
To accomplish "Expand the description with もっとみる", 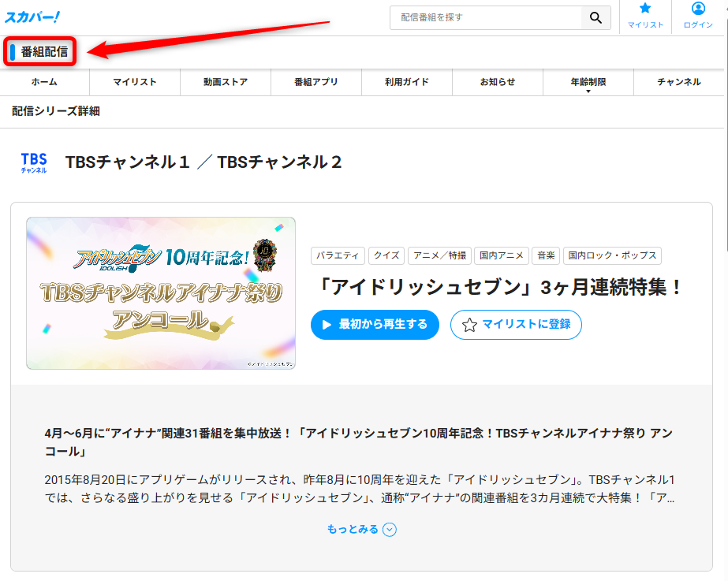I will 361,530.
